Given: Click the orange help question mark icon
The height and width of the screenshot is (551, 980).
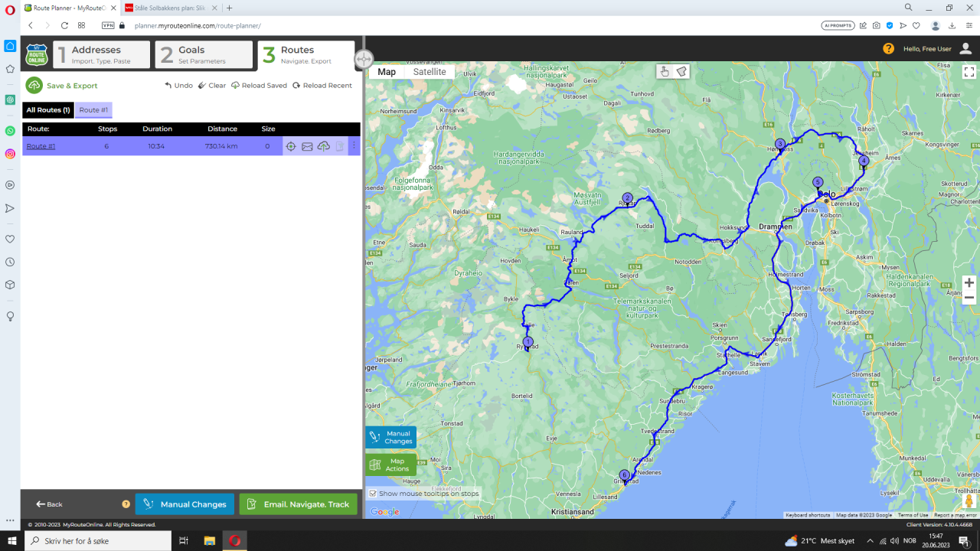Looking at the screenshot, I should coord(888,48).
